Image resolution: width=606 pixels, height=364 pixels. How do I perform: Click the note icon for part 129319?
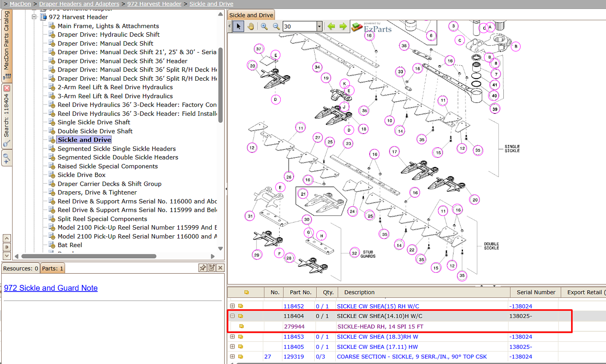tap(240, 357)
